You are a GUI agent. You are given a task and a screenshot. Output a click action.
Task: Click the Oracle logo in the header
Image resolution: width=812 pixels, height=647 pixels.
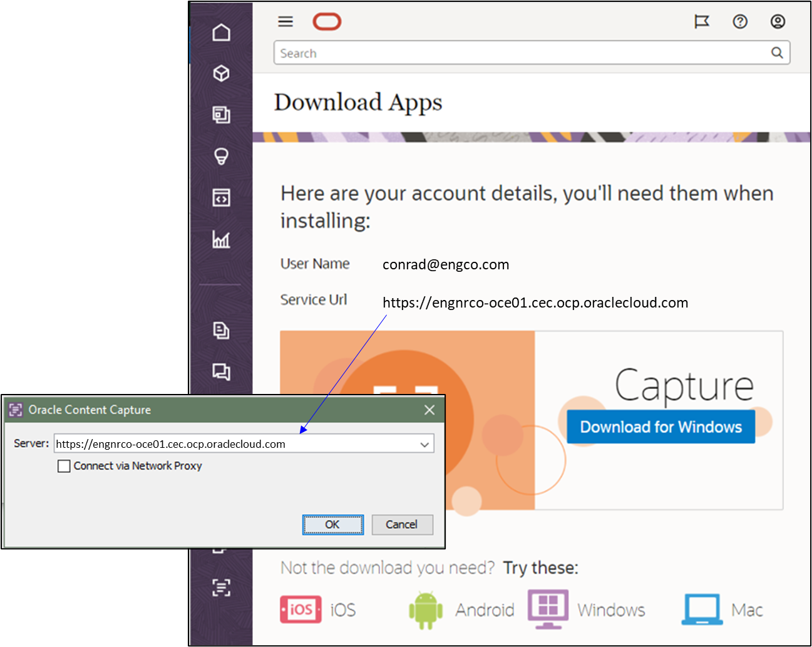(x=326, y=21)
